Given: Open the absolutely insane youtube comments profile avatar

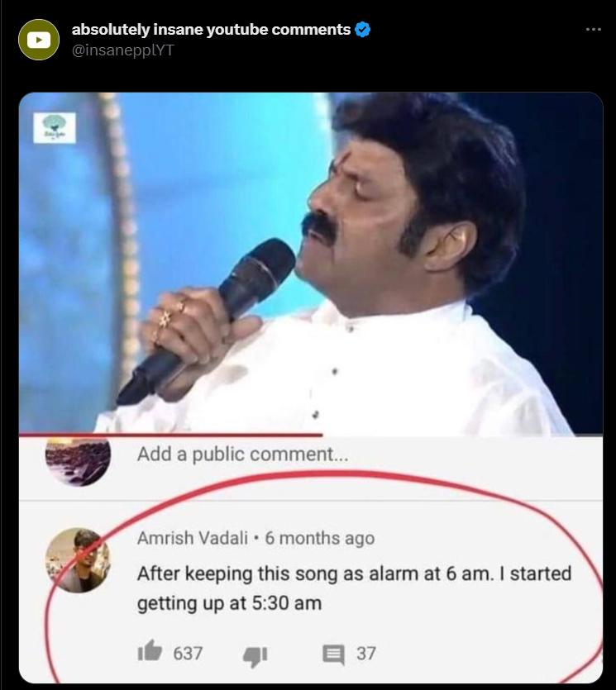Looking at the screenshot, I should pyautogui.click(x=39, y=40).
